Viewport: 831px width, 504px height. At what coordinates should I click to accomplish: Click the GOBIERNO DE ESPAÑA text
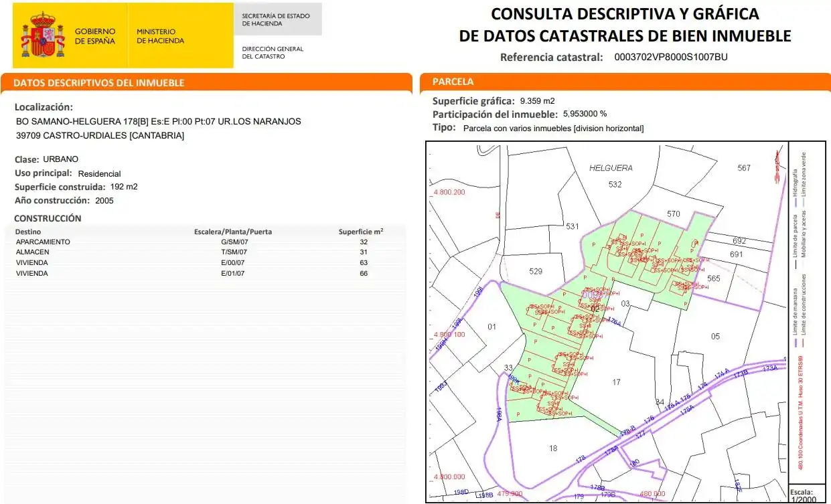(x=95, y=36)
